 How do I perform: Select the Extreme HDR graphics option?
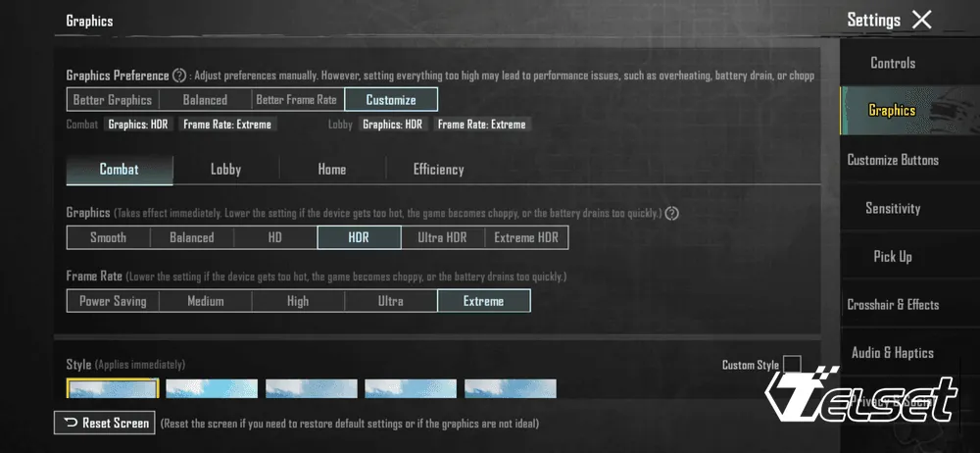526,237
